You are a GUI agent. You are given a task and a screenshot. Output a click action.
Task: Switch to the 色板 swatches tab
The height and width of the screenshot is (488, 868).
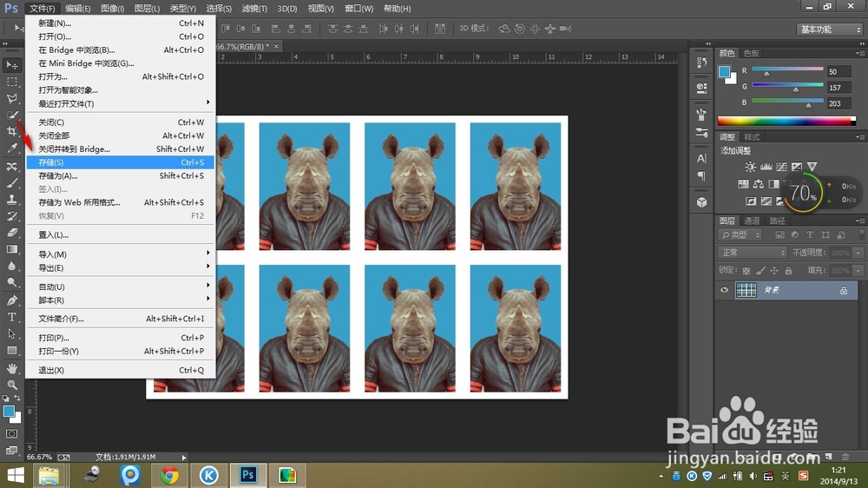(x=751, y=53)
